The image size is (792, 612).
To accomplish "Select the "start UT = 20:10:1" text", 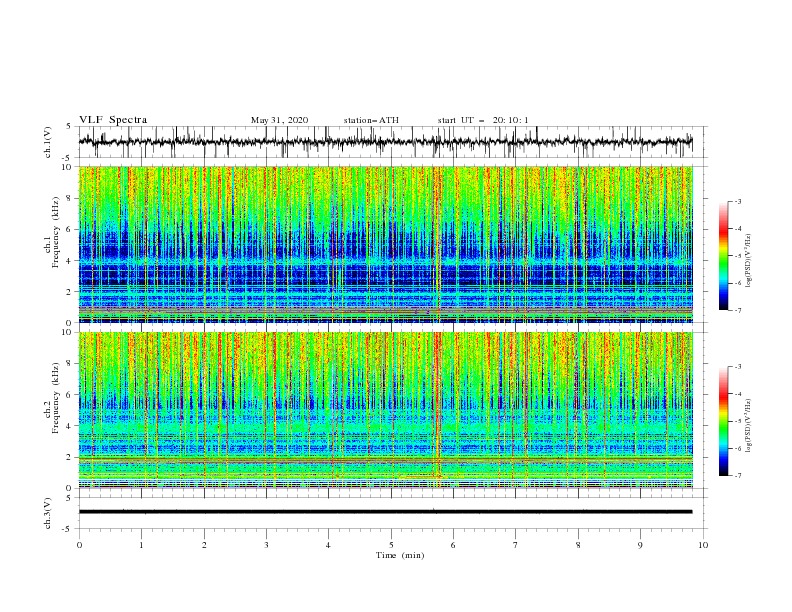I will pyautogui.click(x=483, y=120).
